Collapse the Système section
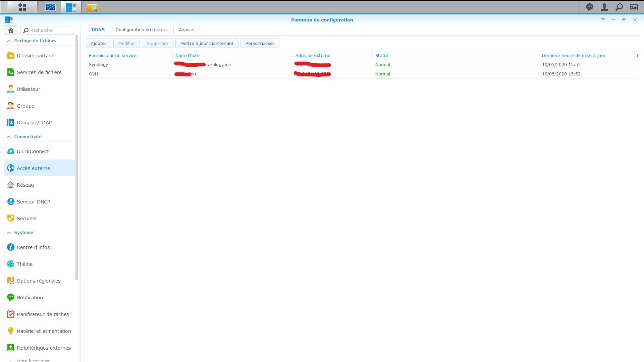 click(9, 233)
